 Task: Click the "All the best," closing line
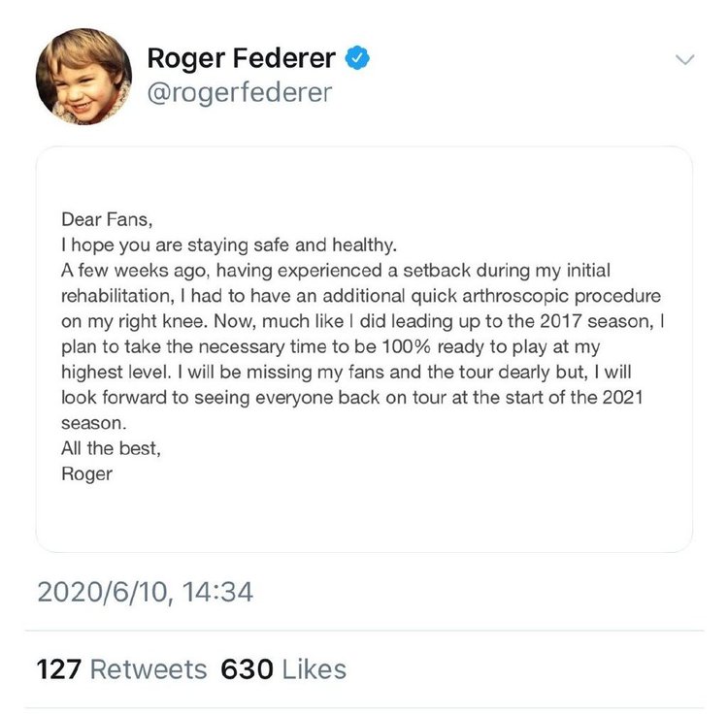pyautogui.click(x=112, y=449)
